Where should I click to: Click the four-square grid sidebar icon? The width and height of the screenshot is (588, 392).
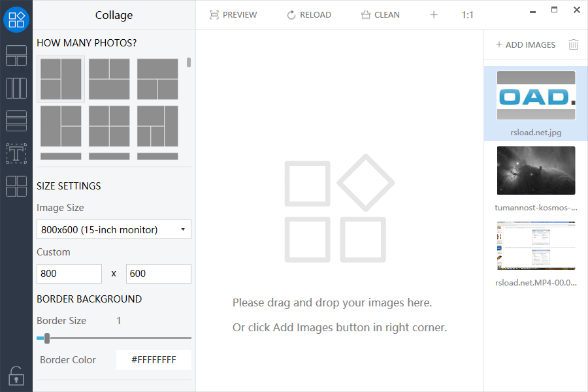[x=16, y=186]
